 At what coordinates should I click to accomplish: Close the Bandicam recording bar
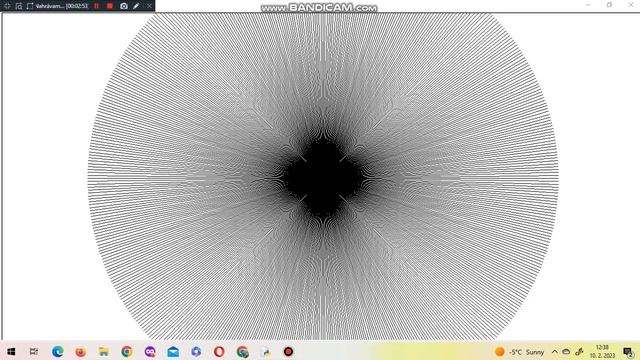click(x=149, y=6)
